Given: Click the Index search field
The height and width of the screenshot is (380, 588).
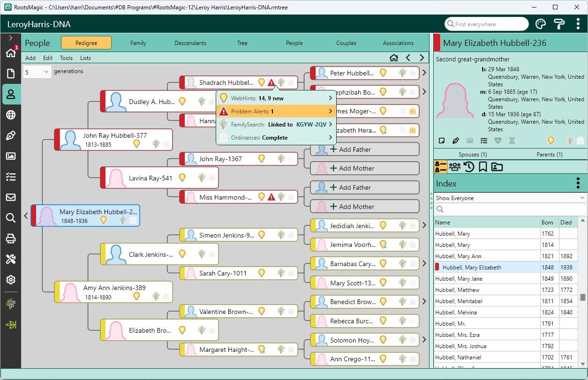Looking at the screenshot, I should tap(510, 209).
